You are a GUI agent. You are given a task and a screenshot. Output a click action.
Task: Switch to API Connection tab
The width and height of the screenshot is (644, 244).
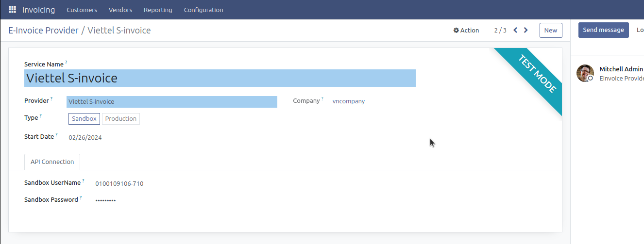pyautogui.click(x=52, y=162)
